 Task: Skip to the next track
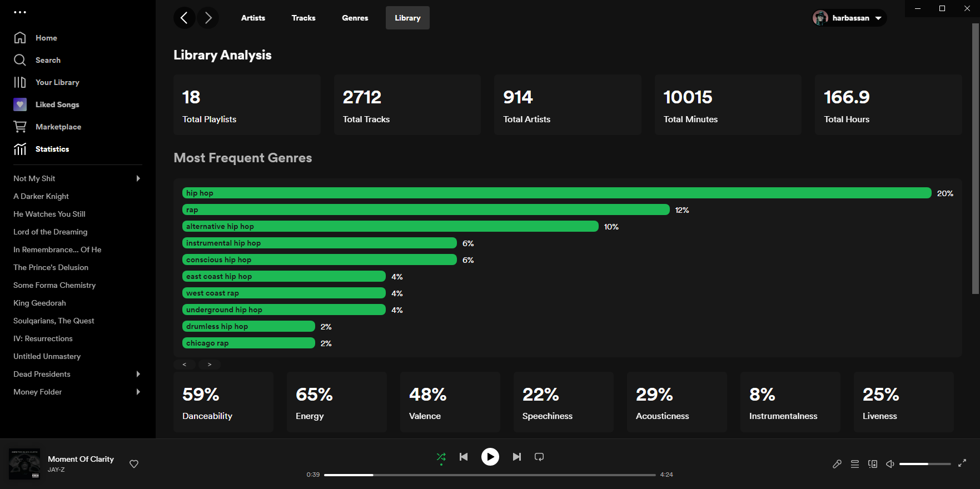click(516, 457)
